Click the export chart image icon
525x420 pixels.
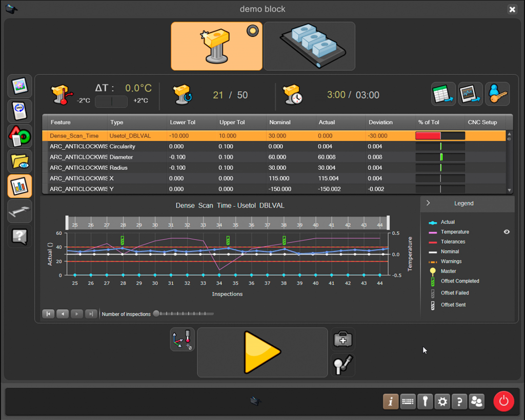(x=471, y=94)
